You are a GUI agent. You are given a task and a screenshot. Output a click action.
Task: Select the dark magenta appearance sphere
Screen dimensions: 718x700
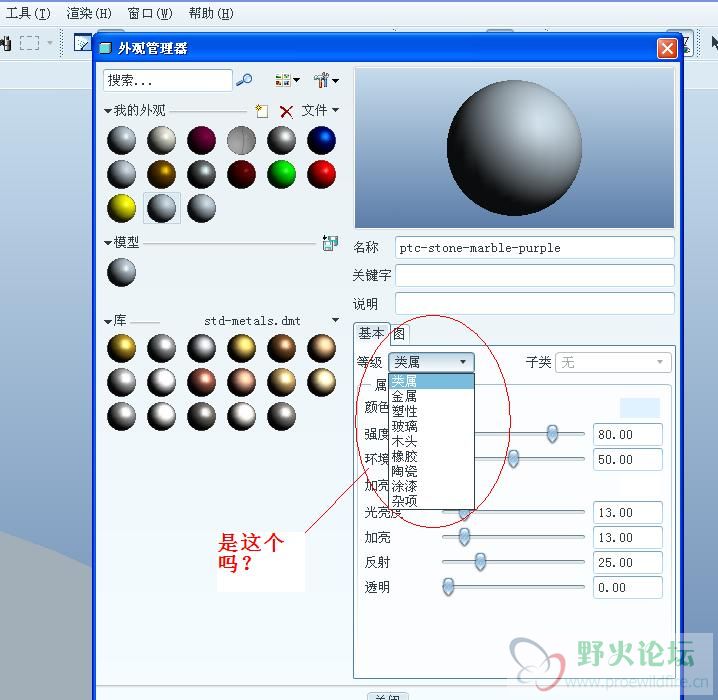pos(201,140)
